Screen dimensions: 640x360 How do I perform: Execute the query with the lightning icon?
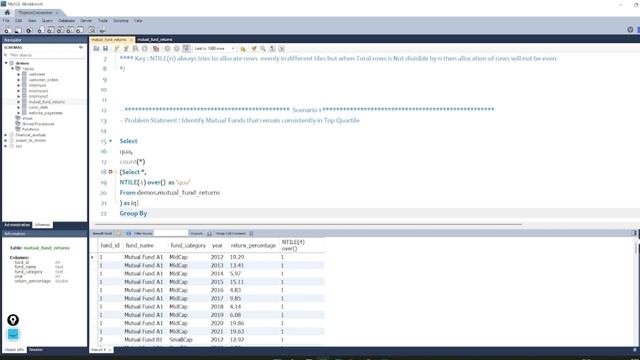(x=117, y=49)
